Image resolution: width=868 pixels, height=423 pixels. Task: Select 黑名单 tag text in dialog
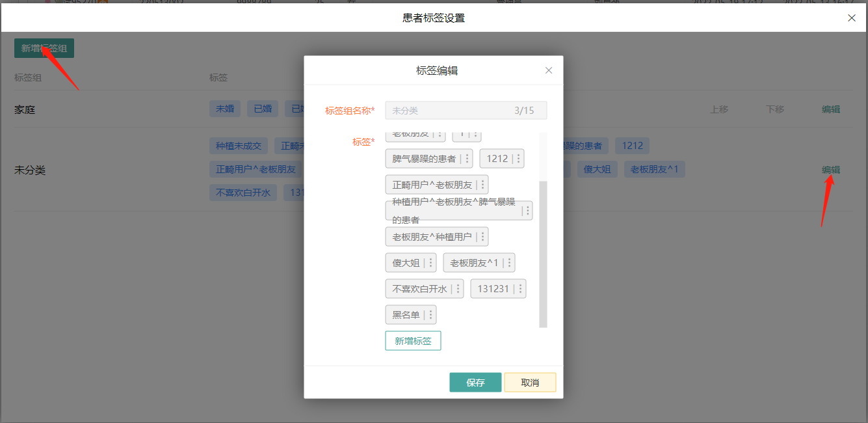406,315
